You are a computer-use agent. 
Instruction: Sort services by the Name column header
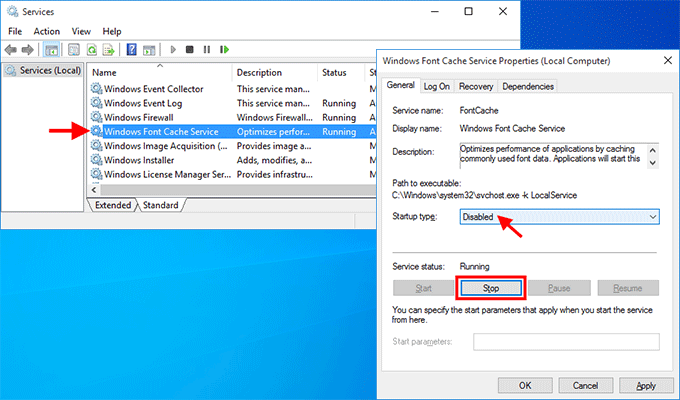[x=160, y=73]
